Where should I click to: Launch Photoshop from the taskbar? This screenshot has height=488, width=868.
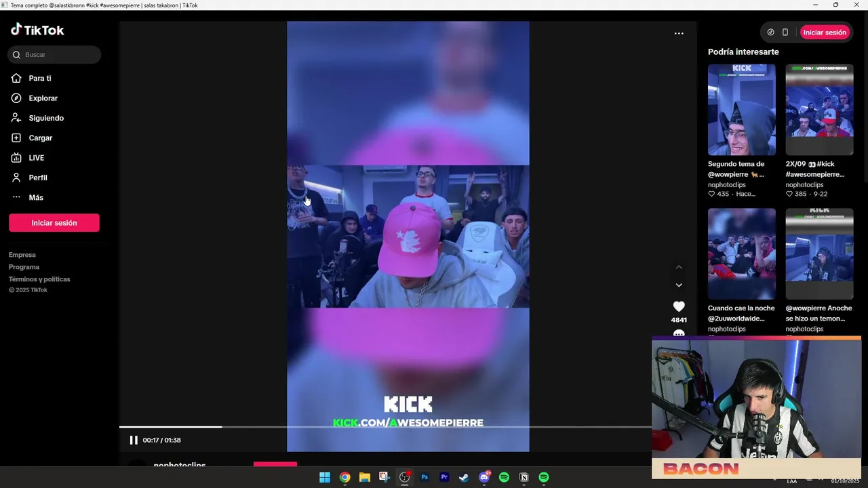click(x=425, y=477)
